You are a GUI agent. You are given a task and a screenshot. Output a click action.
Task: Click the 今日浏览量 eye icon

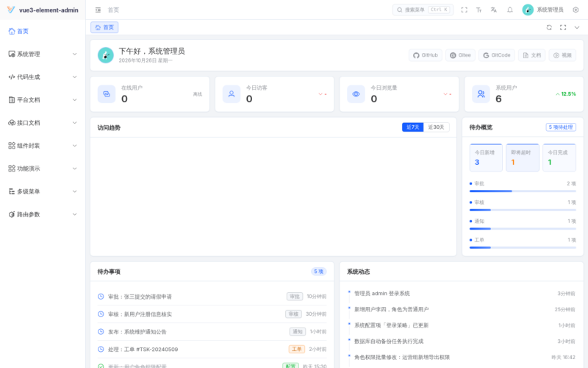point(356,94)
